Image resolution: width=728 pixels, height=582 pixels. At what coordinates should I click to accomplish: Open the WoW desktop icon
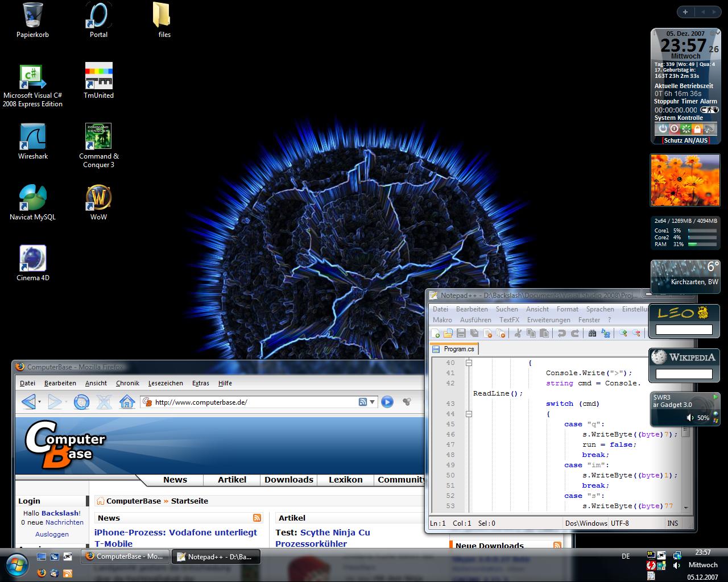pos(98,203)
